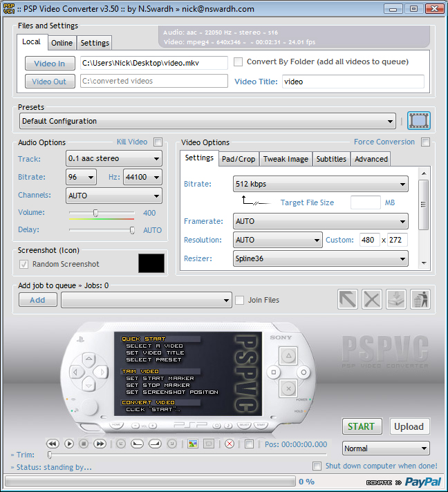The height and width of the screenshot is (492, 448).
Task: Click the PSP triangle button
Action: (x=288, y=355)
